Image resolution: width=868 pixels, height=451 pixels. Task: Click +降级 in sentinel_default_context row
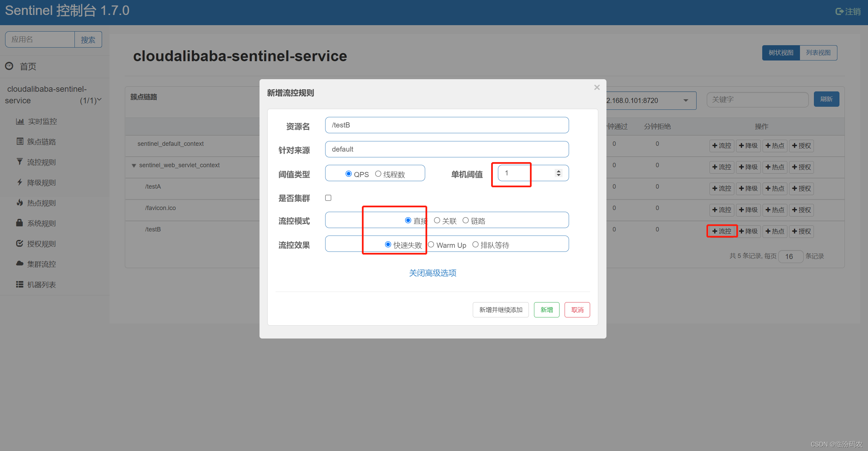tap(748, 145)
